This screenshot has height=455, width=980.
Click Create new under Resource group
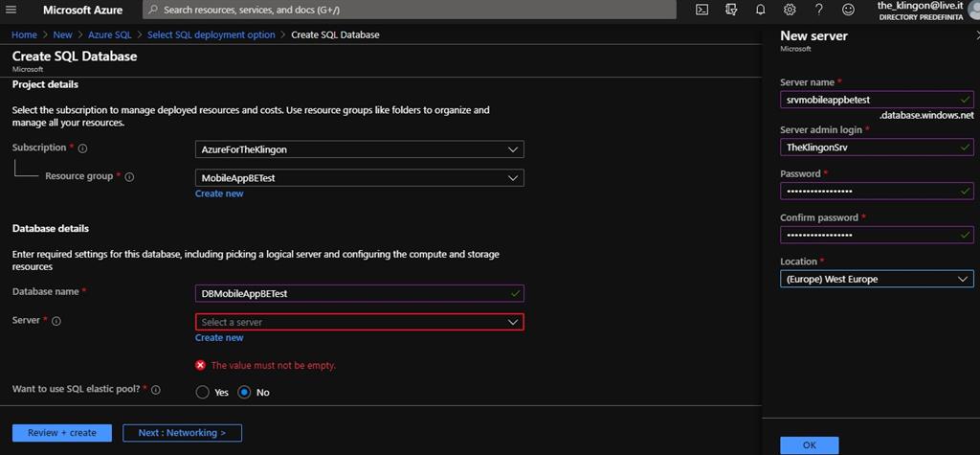219,193
